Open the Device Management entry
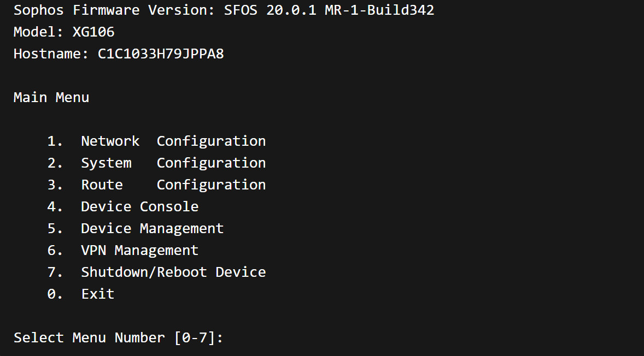This screenshot has width=644, height=356. (x=152, y=228)
